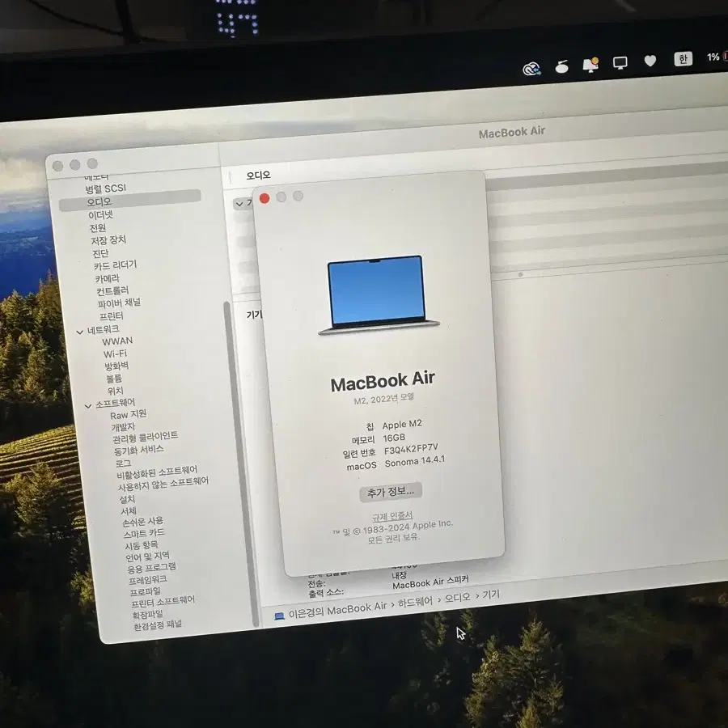Collapse the 네트워크 section in sidebar
This screenshot has width=728, height=728.
click(x=80, y=332)
